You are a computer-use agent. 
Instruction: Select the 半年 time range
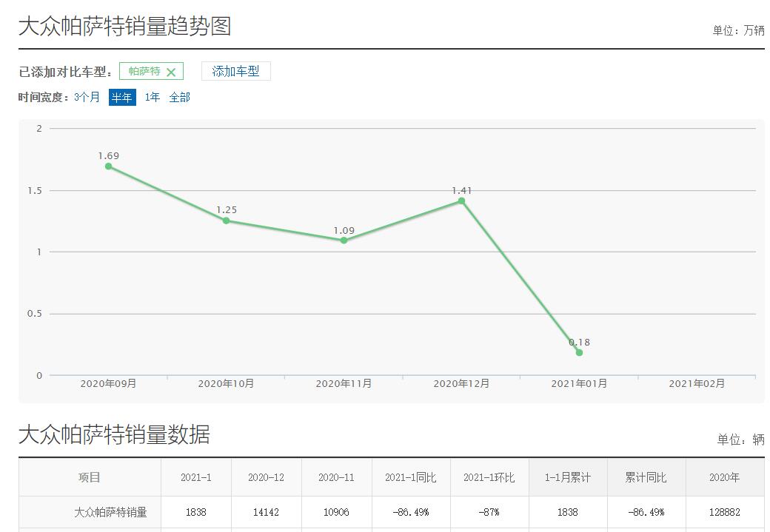[x=121, y=97]
